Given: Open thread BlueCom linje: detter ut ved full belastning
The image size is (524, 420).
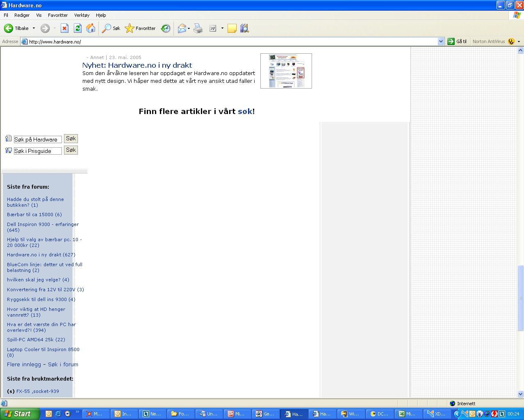Looking at the screenshot, I should click(45, 267).
